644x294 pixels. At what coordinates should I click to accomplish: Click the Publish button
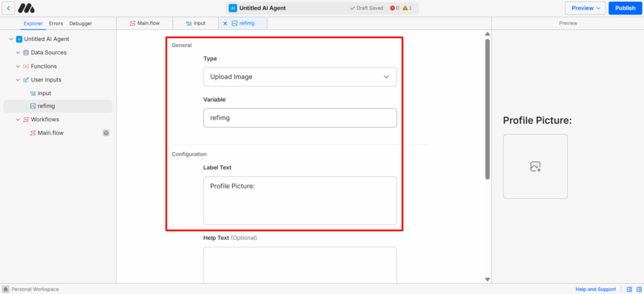625,8
